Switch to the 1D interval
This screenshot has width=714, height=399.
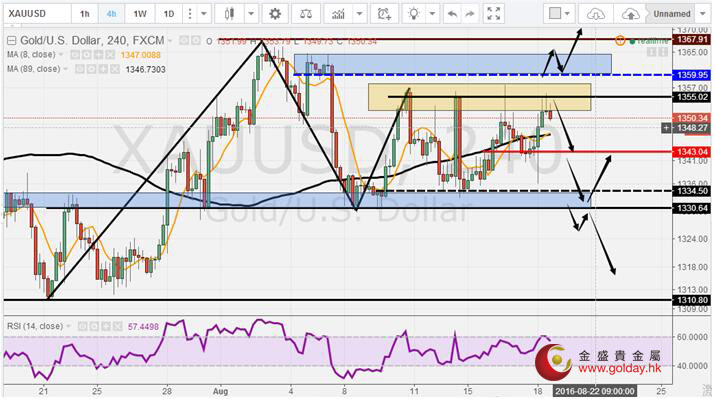tap(168, 14)
